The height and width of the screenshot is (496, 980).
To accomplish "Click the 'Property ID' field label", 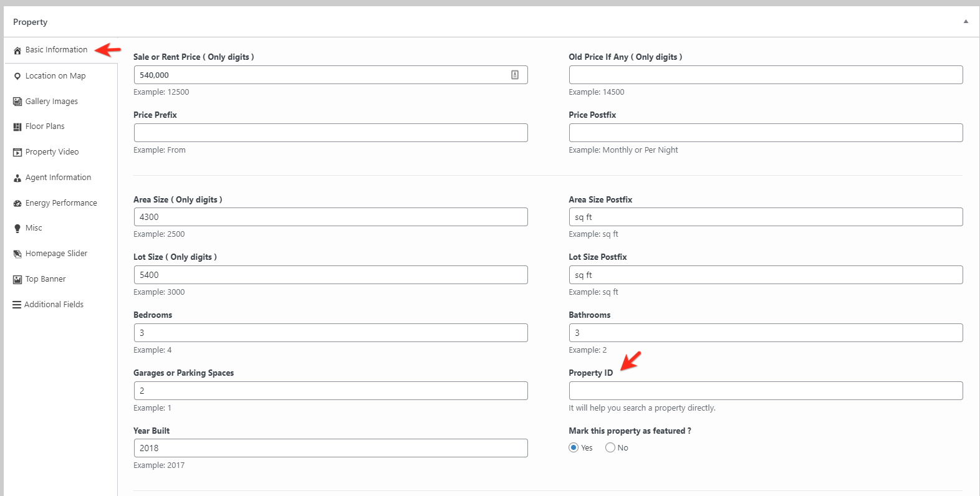I will click(590, 373).
